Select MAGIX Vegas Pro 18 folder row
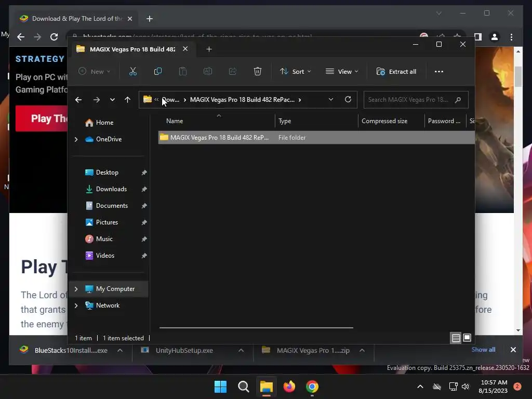This screenshot has width=532, height=399. click(x=316, y=138)
